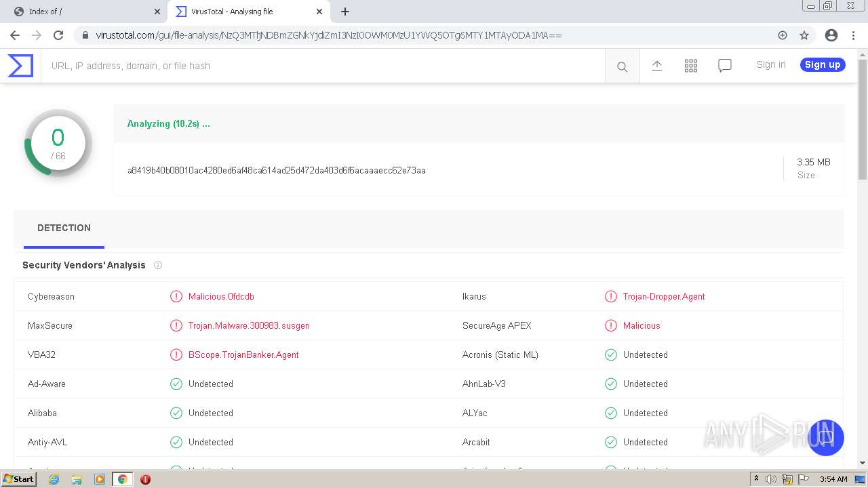
Task: Click the Trojan-Dropper.Agent result text
Action: tap(664, 296)
